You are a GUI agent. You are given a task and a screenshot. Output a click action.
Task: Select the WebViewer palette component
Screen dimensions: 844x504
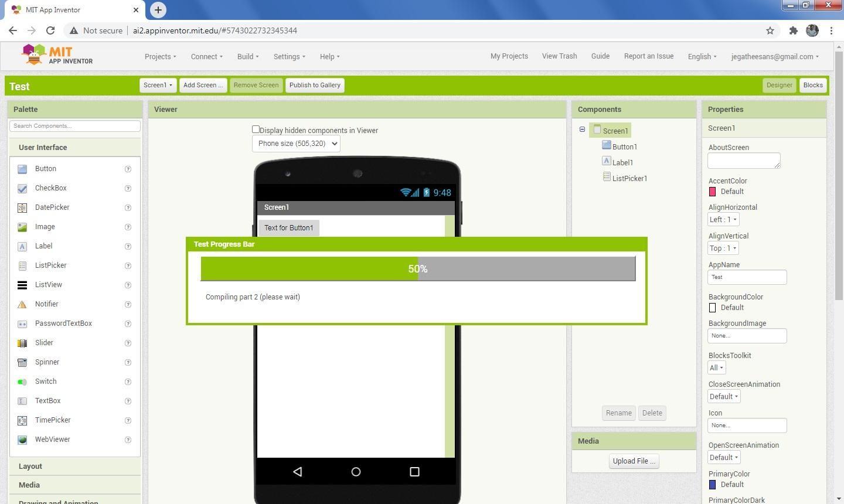click(52, 439)
